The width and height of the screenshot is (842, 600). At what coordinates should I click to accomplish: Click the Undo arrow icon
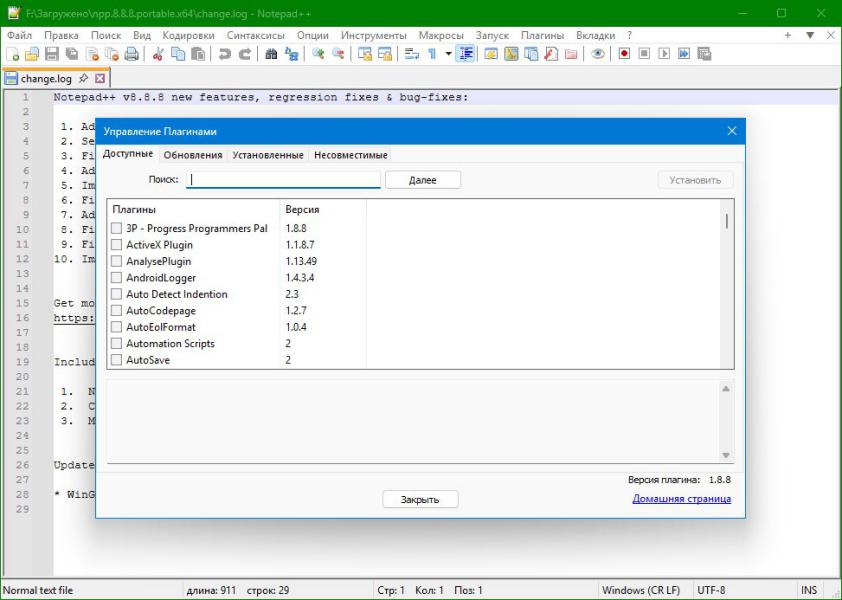coord(225,54)
